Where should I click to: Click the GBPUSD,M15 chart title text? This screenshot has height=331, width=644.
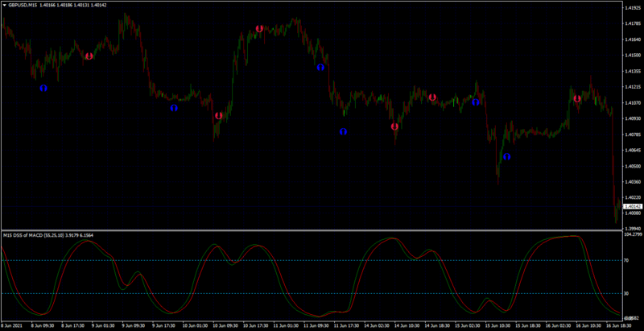point(23,6)
